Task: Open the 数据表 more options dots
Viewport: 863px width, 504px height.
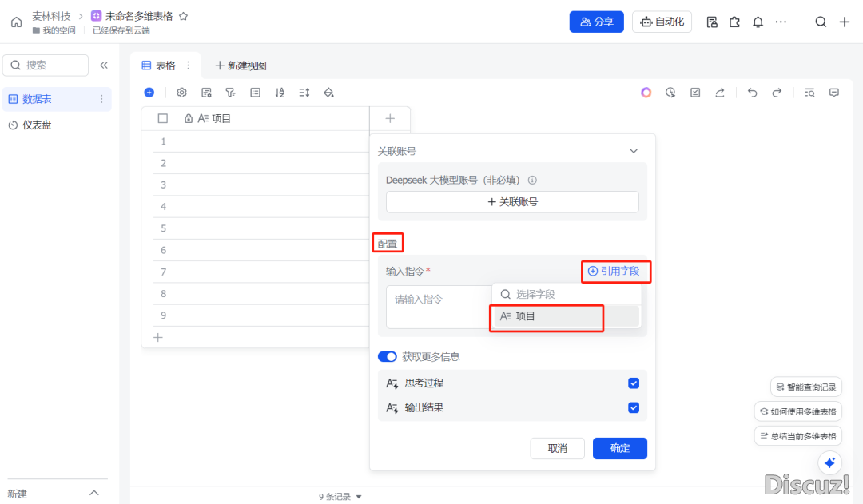Action: [101, 99]
